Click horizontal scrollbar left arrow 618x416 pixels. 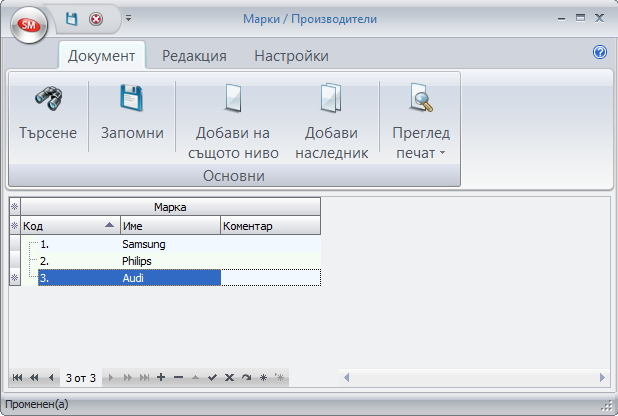(x=346, y=377)
